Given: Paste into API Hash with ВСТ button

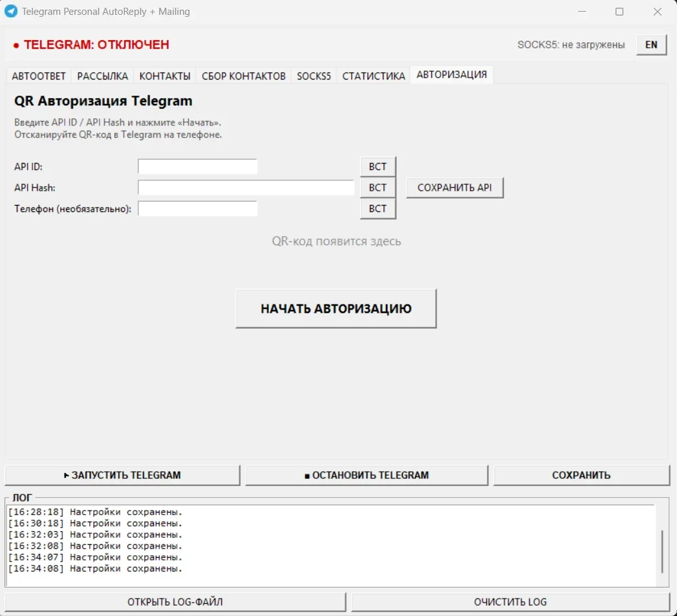Looking at the screenshot, I should pos(378,188).
